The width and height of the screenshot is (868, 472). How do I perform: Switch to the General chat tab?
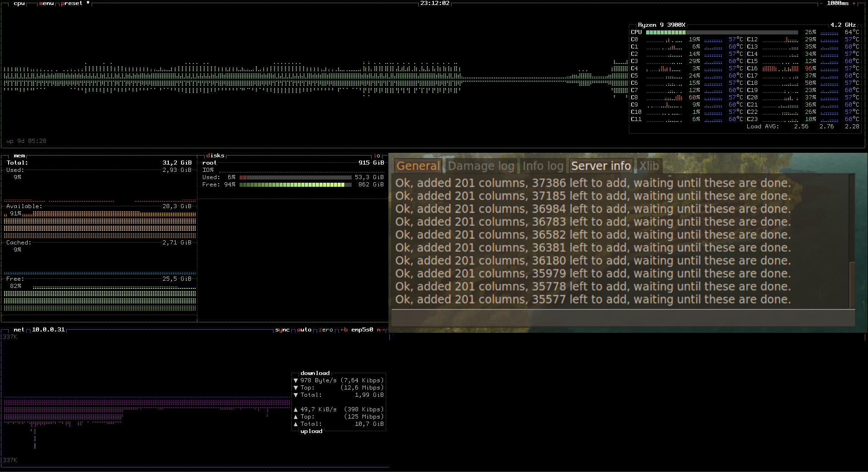click(418, 166)
